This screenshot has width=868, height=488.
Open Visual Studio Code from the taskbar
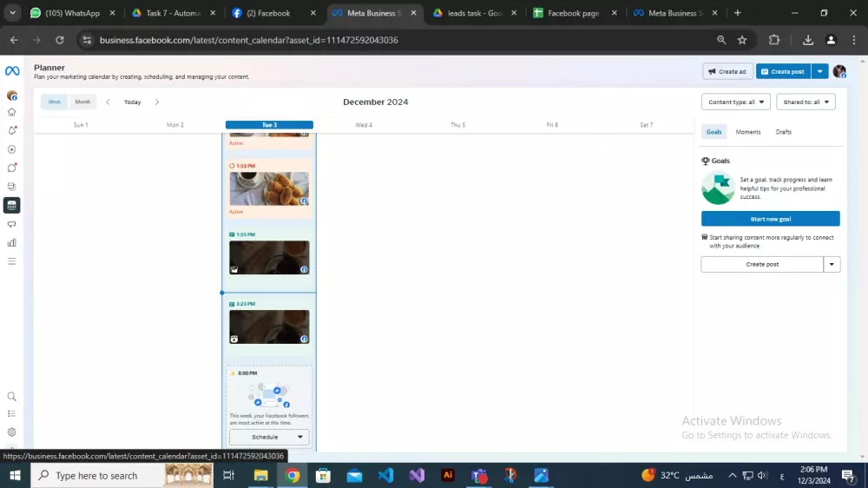pyautogui.click(x=386, y=475)
